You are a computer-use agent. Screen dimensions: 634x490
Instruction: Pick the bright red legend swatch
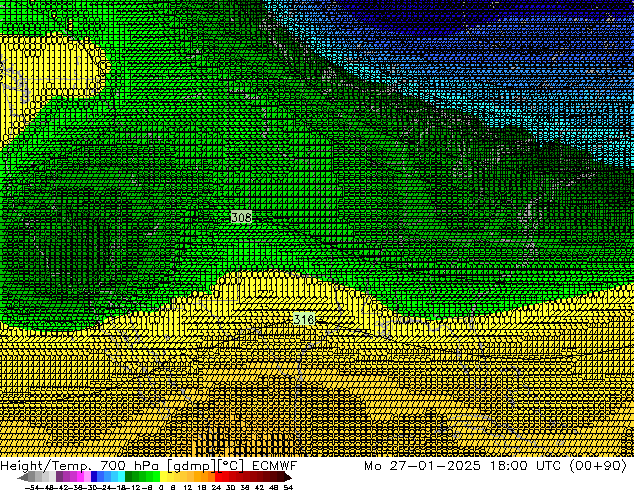(x=218, y=477)
